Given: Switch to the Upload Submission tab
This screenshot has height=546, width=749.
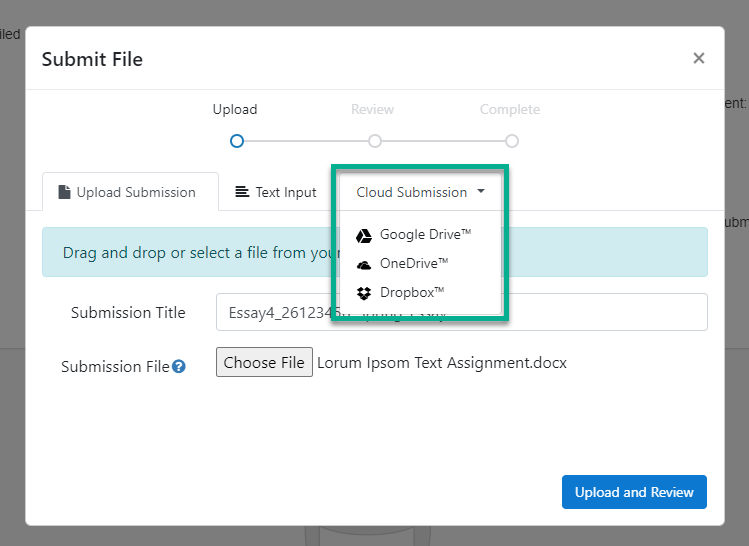Looking at the screenshot, I should [x=130, y=192].
